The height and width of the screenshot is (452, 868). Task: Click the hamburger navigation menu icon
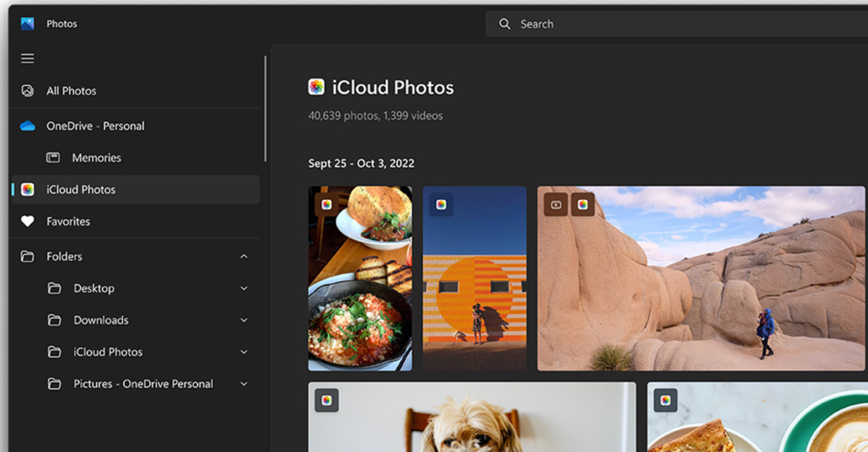pyautogui.click(x=27, y=58)
